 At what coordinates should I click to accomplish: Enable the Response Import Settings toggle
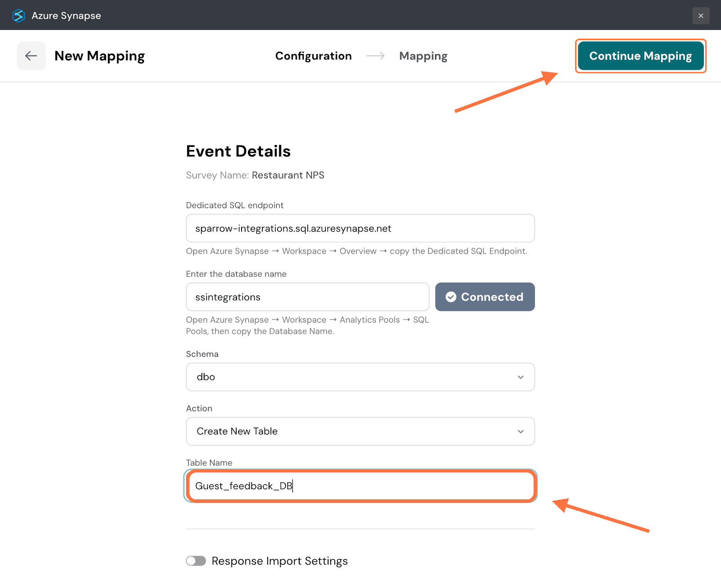coord(196,561)
